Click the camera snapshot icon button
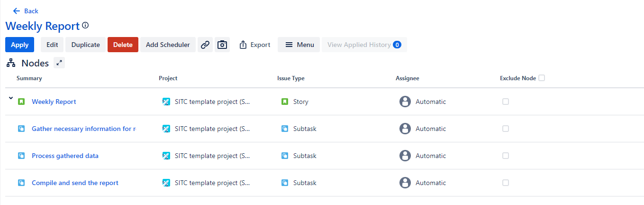This screenshot has height=205, width=644. [222, 45]
